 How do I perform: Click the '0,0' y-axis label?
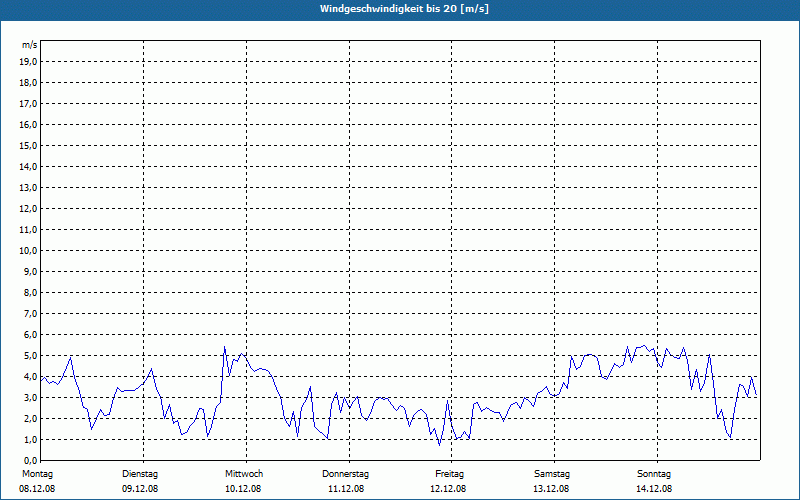30,461
